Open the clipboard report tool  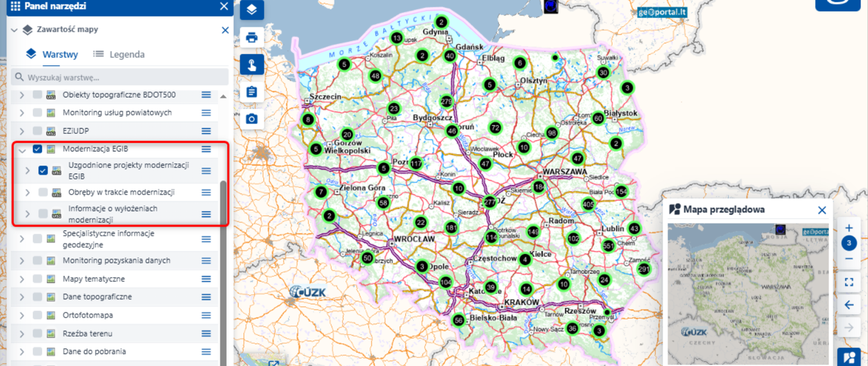252,92
